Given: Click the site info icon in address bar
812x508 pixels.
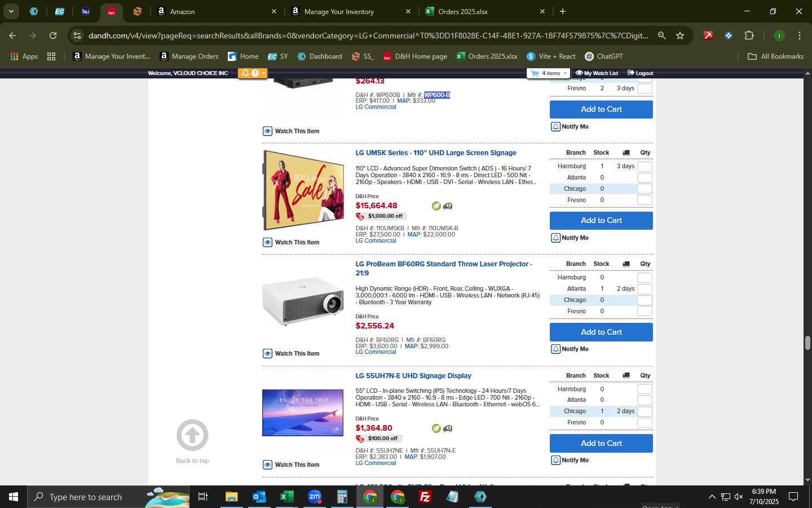Looking at the screenshot, I should [77, 36].
